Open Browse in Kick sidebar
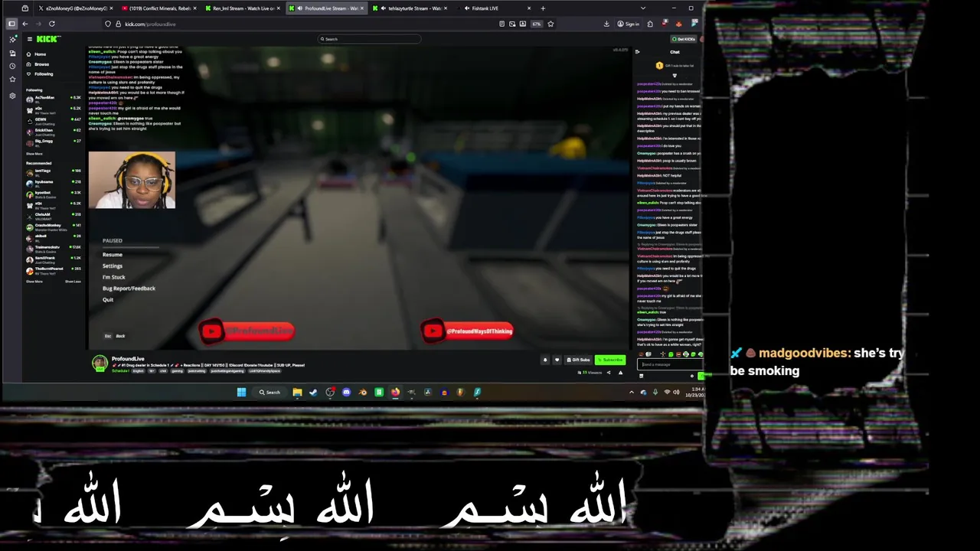 38,64
